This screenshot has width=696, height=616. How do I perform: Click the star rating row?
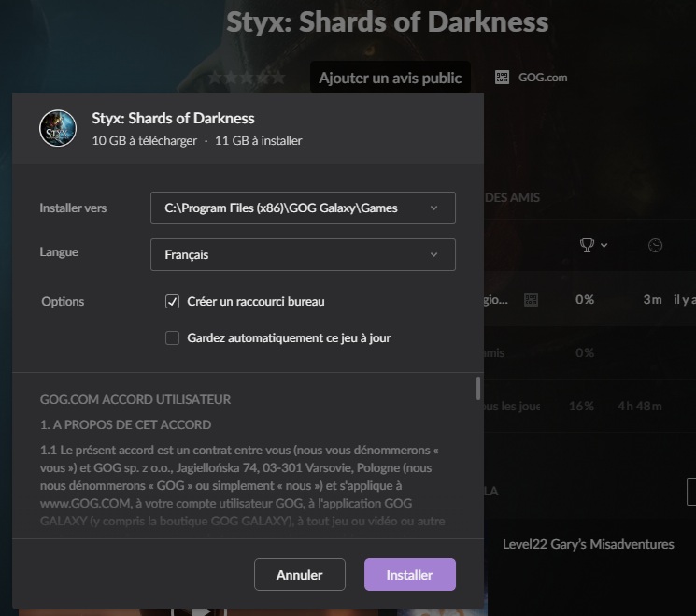click(x=247, y=78)
